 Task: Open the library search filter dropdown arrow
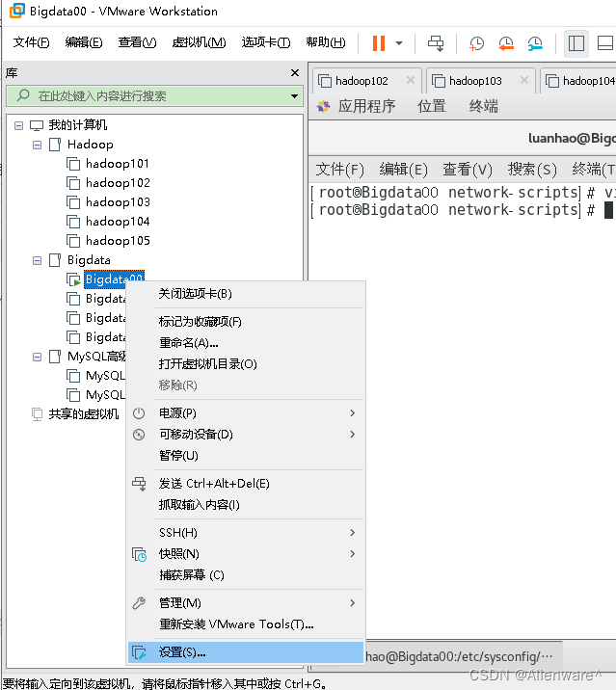click(x=294, y=96)
